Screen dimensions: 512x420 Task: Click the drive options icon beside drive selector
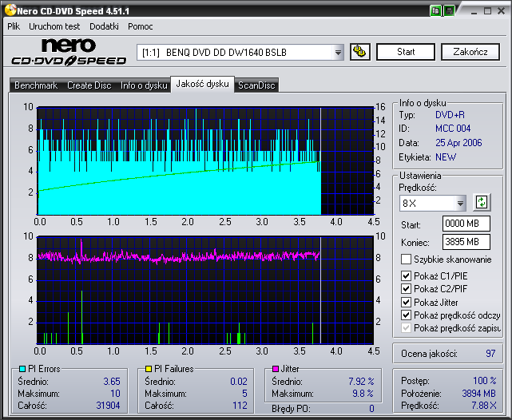359,52
